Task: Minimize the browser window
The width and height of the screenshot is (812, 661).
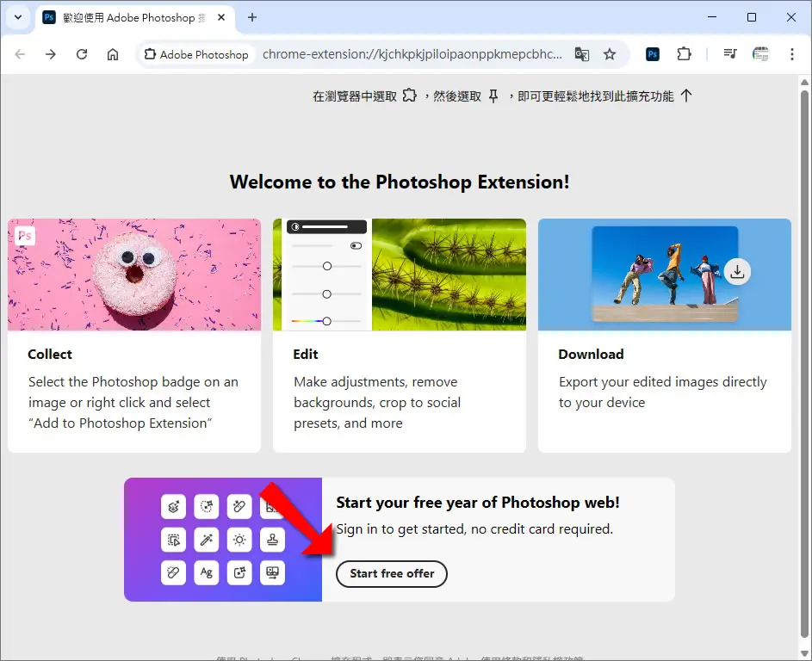Action: (712, 17)
